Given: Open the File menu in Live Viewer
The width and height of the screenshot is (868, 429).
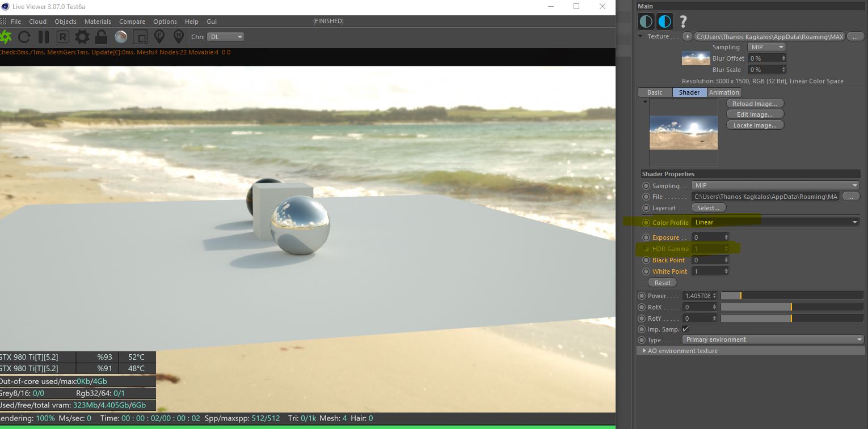Looking at the screenshot, I should [16, 22].
